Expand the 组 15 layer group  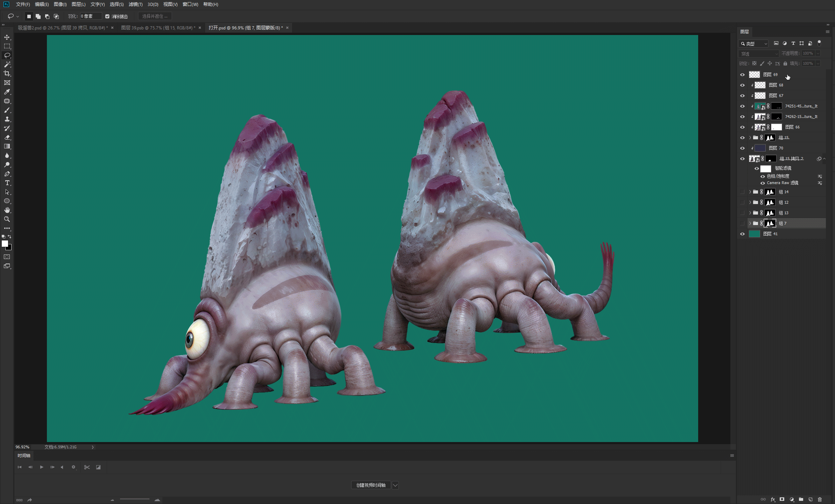(x=750, y=138)
